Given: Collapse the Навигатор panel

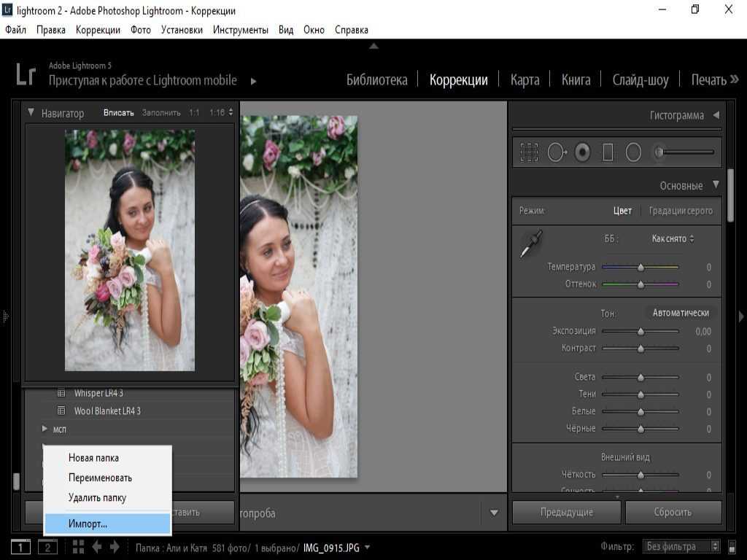Looking at the screenshot, I should pyautogui.click(x=31, y=112).
